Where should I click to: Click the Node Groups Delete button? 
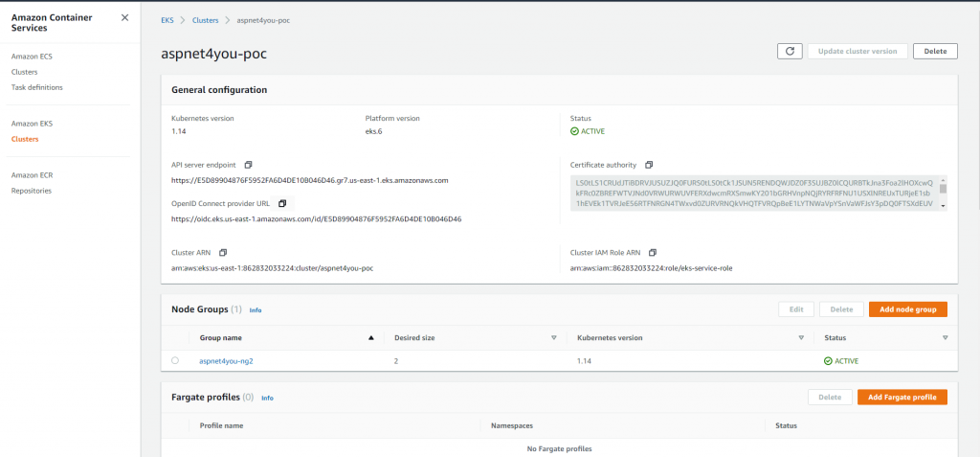(x=841, y=309)
